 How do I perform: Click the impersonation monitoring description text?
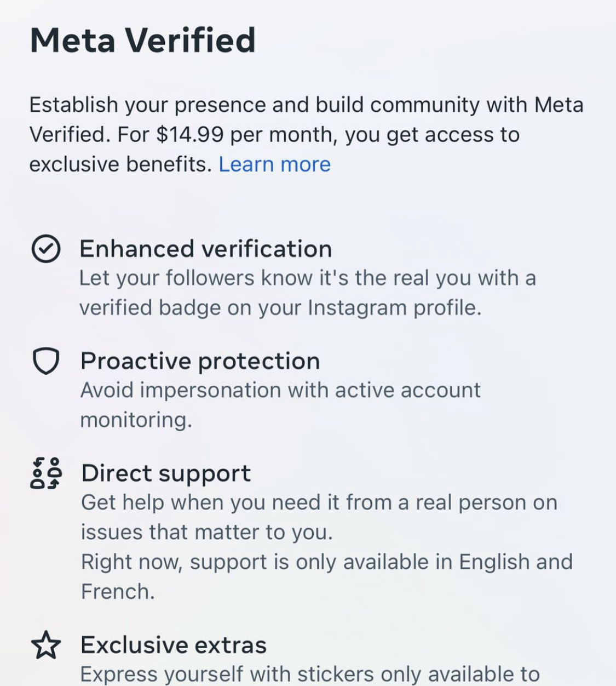tap(280, 405)
